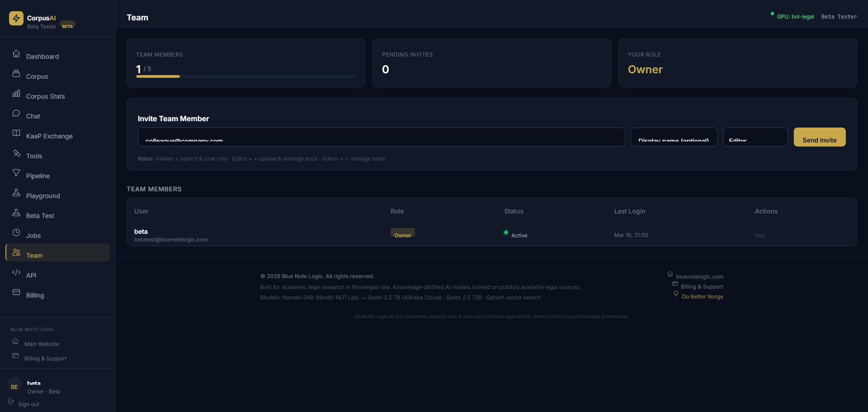Click the team members progress bar
Screen dimensions: 868x412
pos(245,76)
